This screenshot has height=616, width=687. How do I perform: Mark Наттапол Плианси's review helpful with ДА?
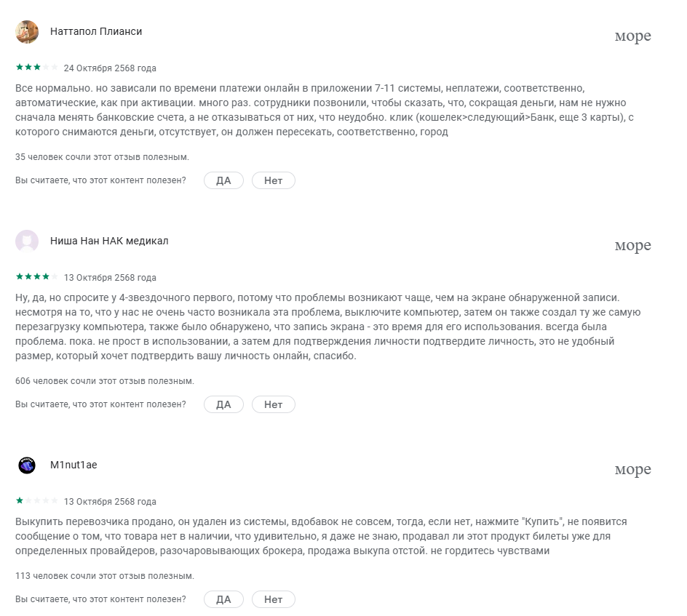(x=223, y=180)
